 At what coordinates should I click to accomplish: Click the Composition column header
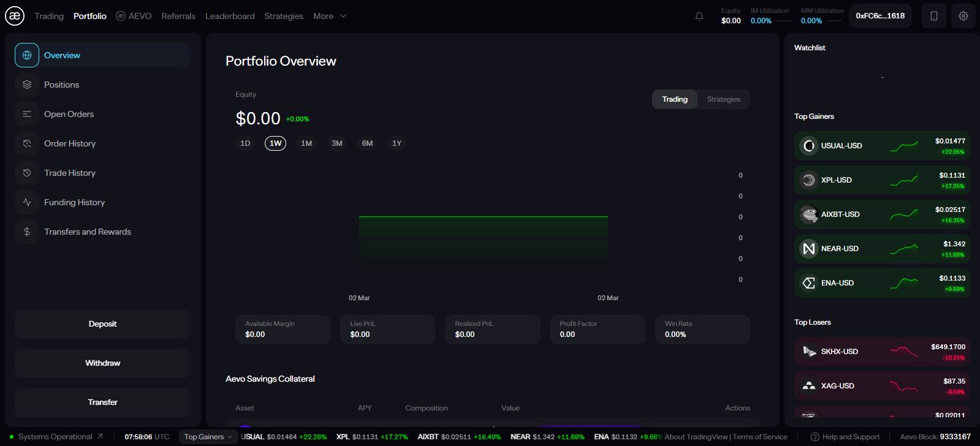427,408
